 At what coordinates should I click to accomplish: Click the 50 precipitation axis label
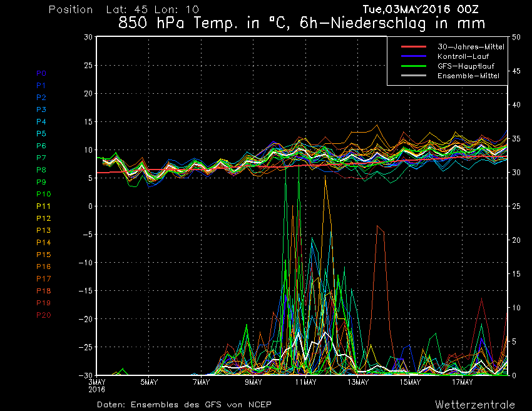[516, 38]
